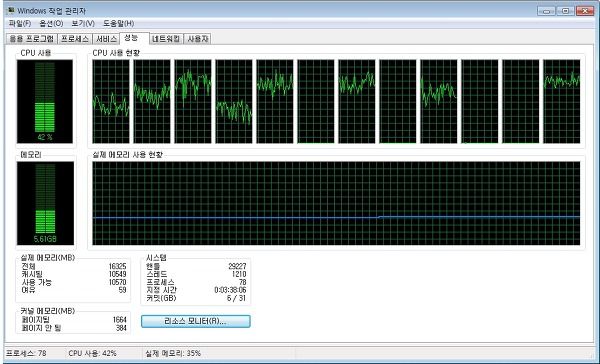Click status bar entry 프로세스: 78
The image size is (600, 364).
[26, 353]
